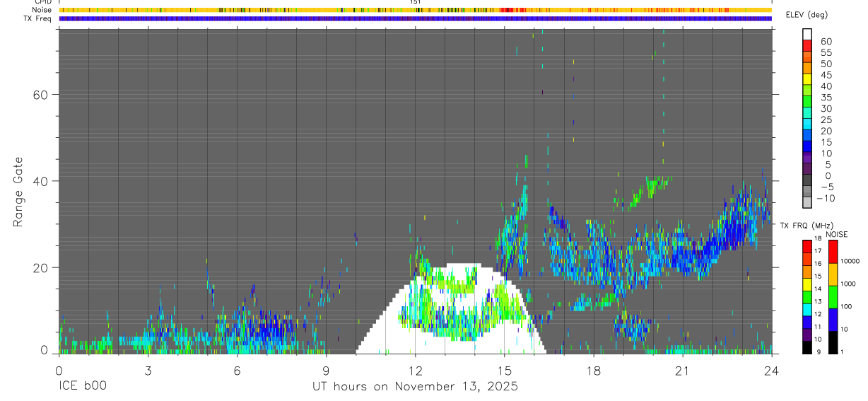The height and width of the screenshot is (401, 868).
Task: Click the 'TX Freq' row label at top left
Action: point(37,18)
